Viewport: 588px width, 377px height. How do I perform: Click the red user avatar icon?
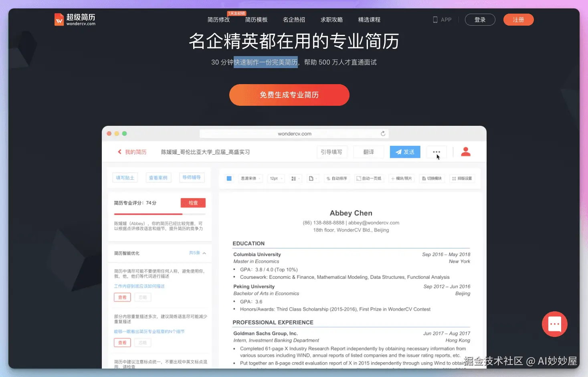click(x=465, y=152)
